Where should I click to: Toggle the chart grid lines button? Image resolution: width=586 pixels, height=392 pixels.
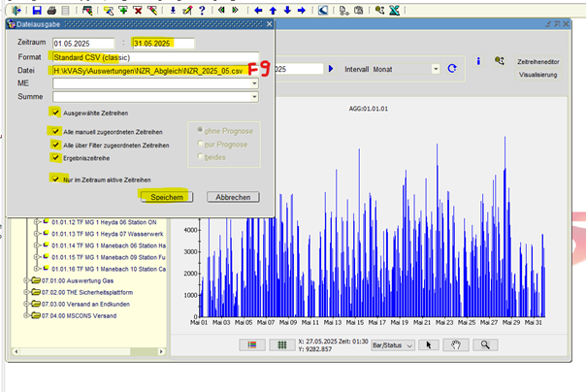281,344
